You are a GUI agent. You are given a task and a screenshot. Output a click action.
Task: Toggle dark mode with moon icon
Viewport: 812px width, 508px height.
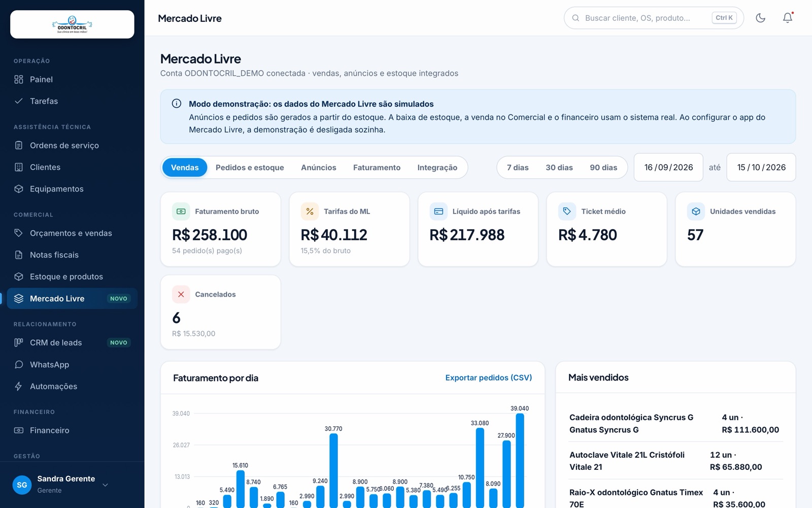click(x=760, y=18)
